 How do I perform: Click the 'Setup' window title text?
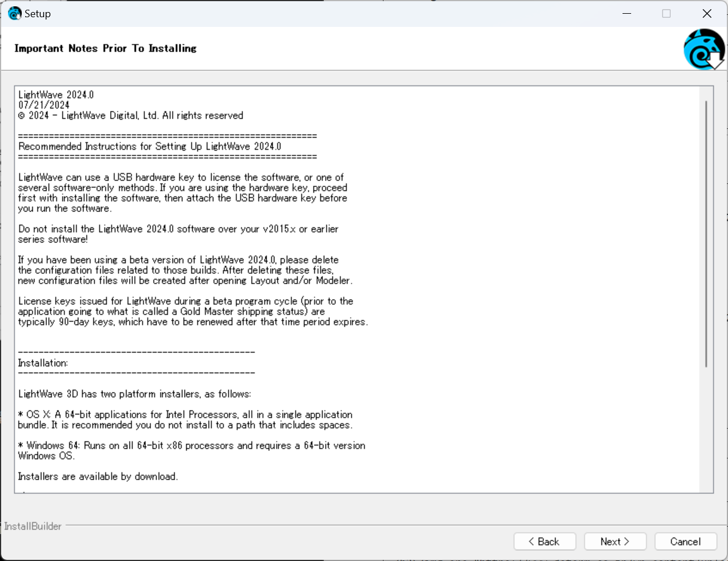coord(38,13)
